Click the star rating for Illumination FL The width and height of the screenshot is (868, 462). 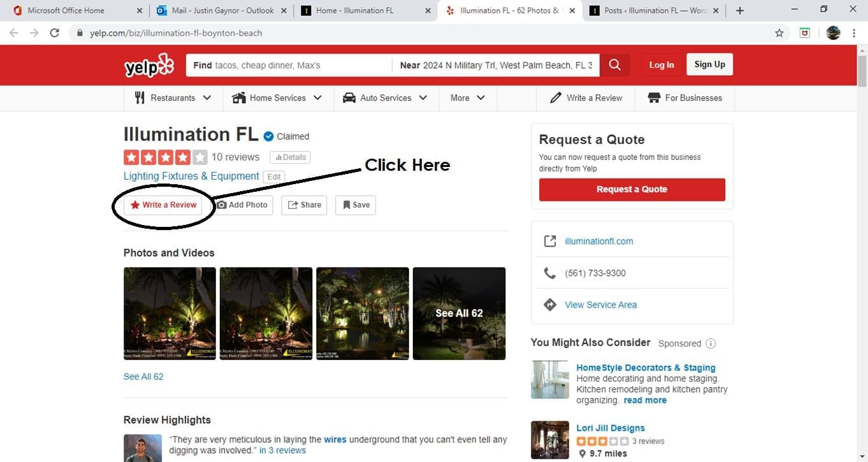166,157
